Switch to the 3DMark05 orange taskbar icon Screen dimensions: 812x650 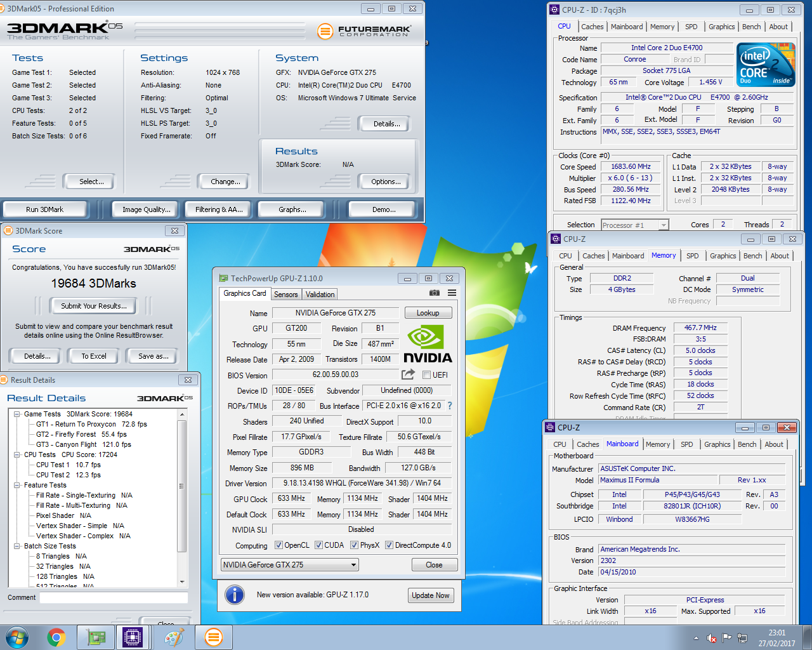[214, 637]
